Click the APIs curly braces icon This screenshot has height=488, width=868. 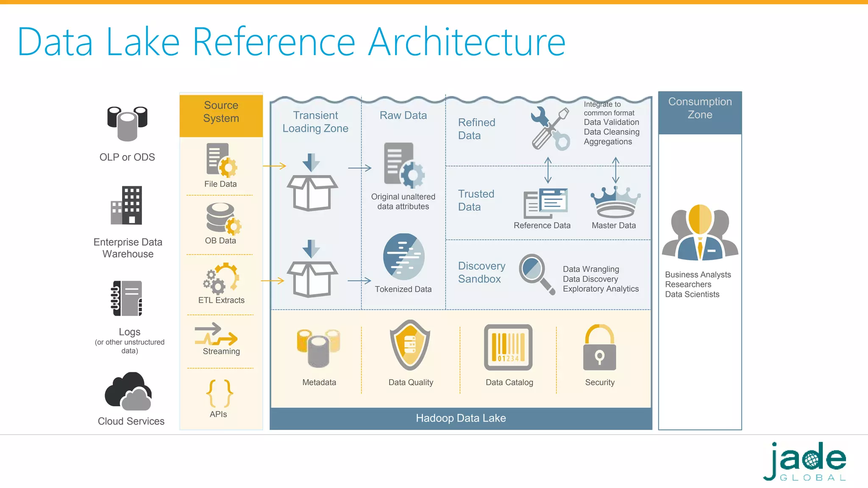coord(219,393)
